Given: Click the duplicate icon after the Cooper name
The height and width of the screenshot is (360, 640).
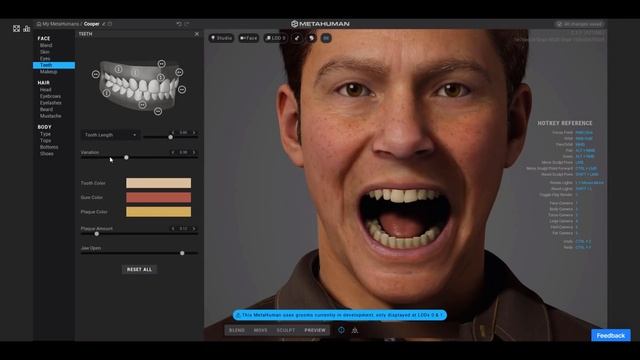Looking at the screenshot, I should coord(110,24).
